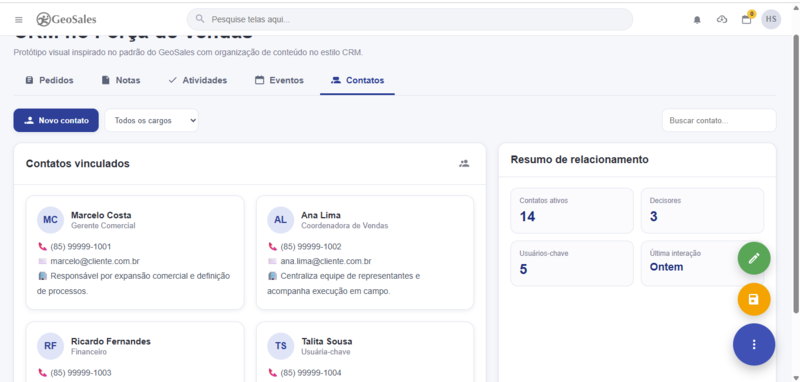Click phone icon for (85) 99999-1003

tap(42, 373)
